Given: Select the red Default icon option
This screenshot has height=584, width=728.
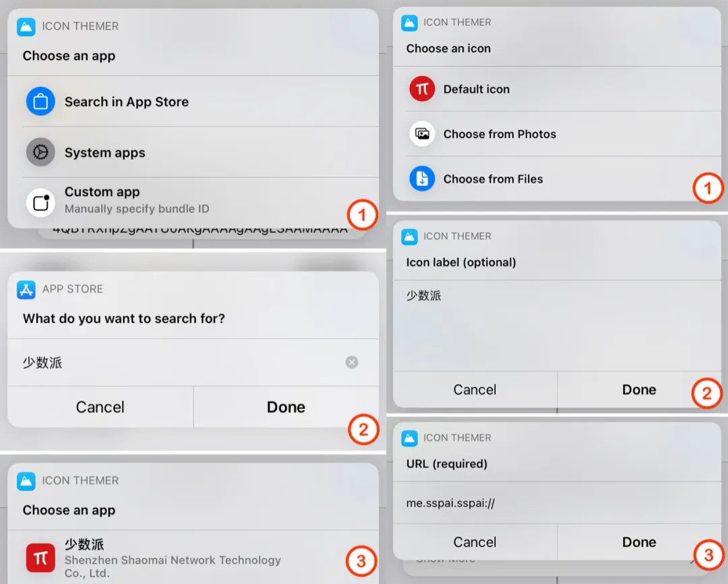Looking at the screenshot, I should tap(422, 89).
